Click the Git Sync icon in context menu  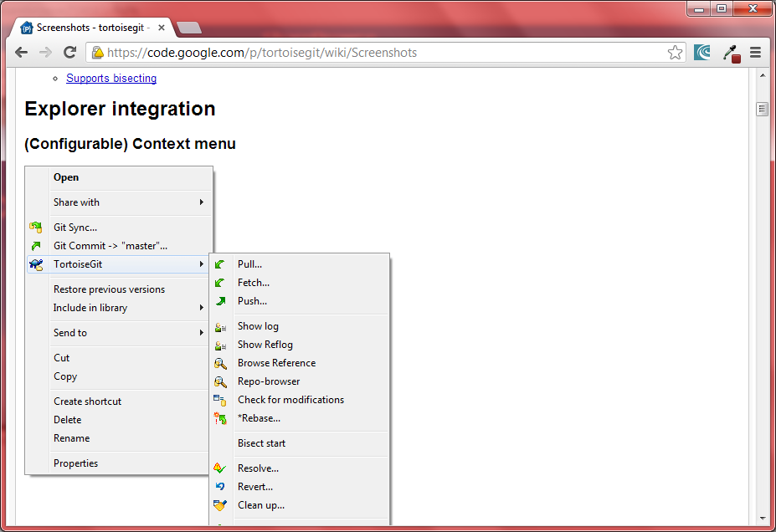36,228
